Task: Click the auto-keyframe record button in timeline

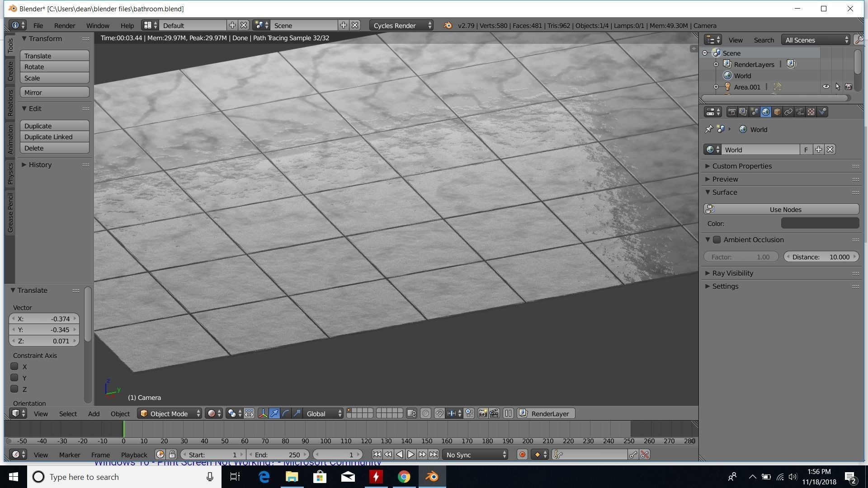Action: coord(522,455)
